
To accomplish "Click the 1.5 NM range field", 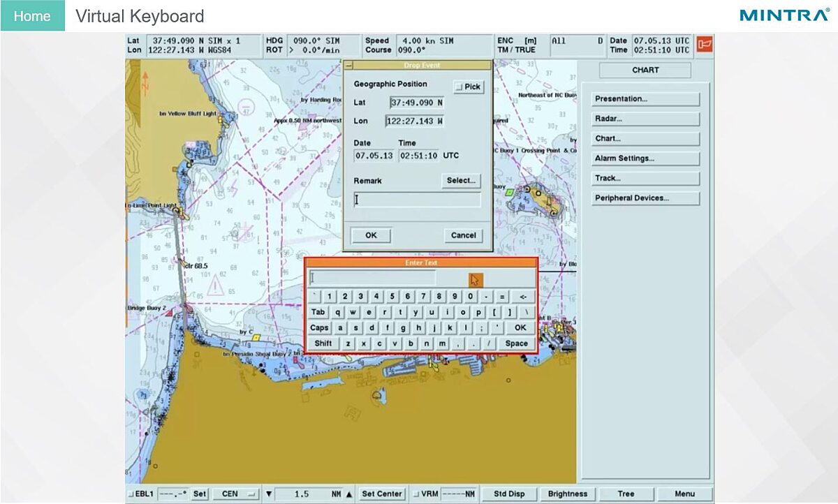I will tap(309, 494).
